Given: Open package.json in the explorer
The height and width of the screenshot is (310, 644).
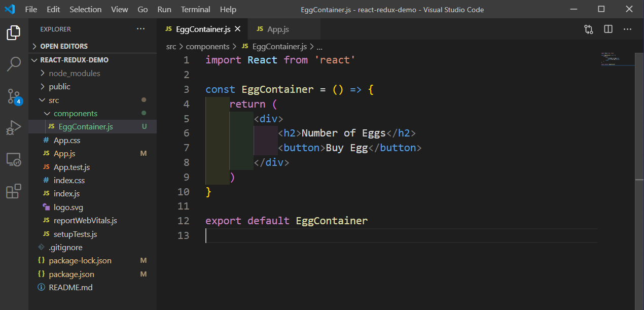Looking at the screenshot, I should 92,274.
